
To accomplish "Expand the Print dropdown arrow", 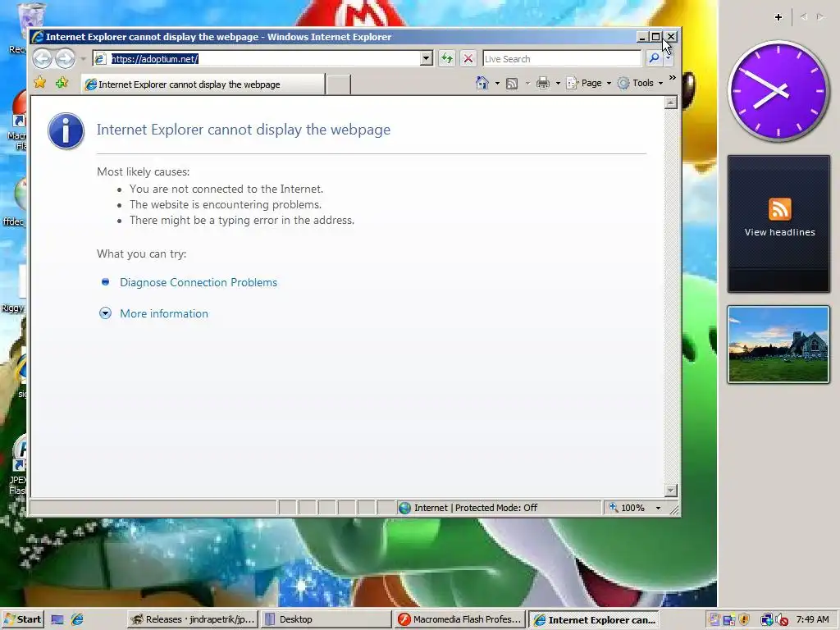I will (558, 84).
